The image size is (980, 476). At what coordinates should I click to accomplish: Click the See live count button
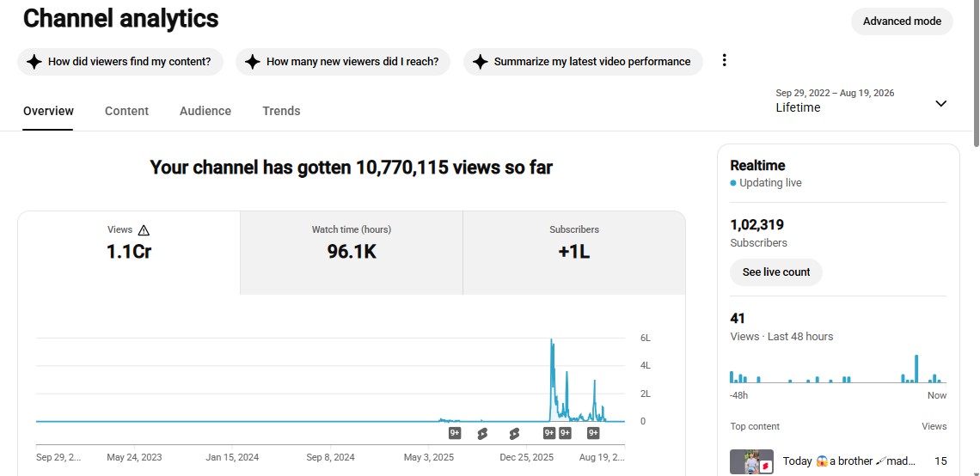click(776, 272)
